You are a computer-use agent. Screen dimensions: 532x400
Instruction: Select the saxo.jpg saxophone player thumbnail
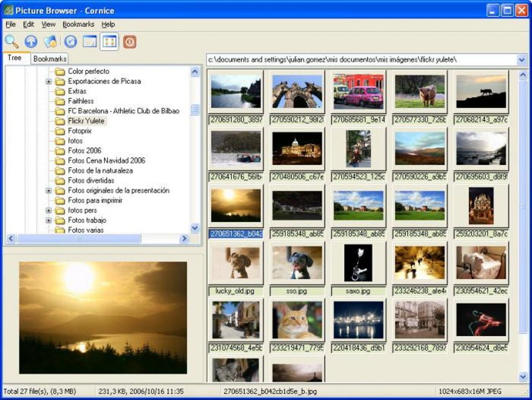[x=358, y=263]
